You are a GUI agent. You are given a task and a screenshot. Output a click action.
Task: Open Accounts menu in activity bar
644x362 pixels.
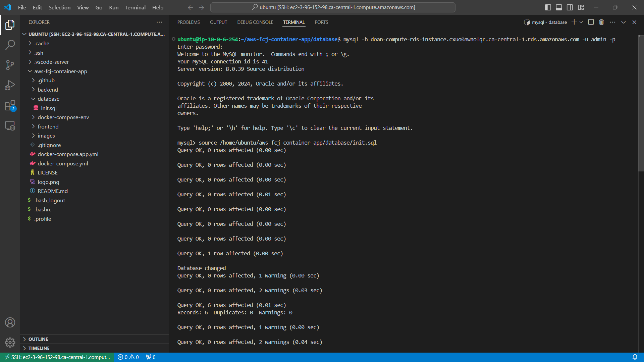pyautogui.click(x=10, y=322)
